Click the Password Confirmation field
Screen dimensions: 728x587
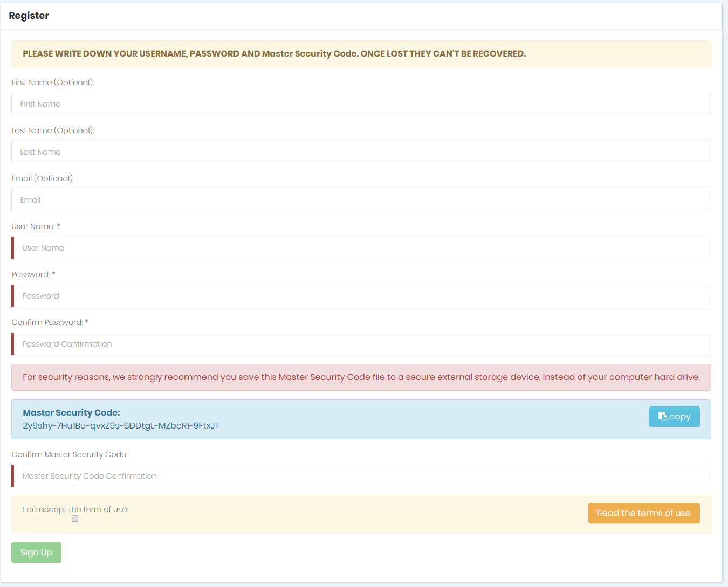point(361,344)
